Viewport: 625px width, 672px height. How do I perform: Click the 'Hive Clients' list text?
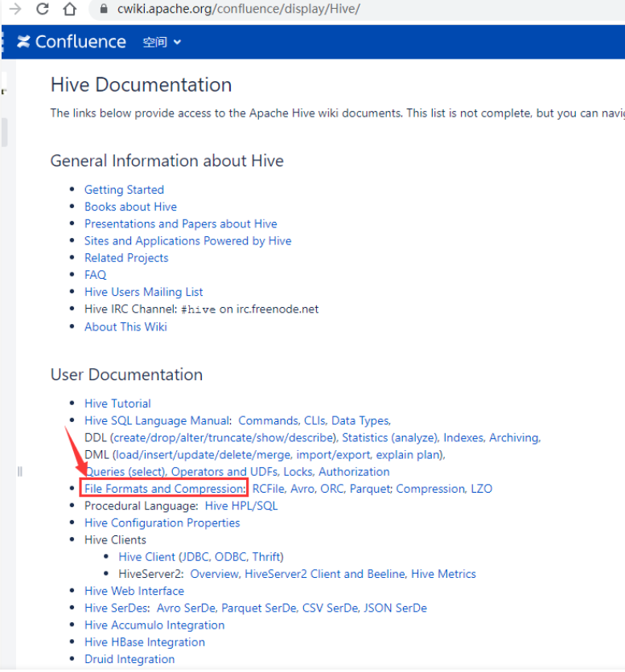(x=115, y=540)
